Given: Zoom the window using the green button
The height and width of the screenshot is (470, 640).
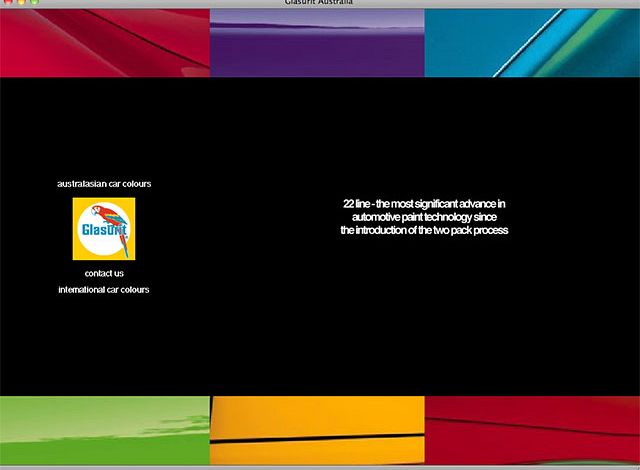Looking at the screenshot, I should click(x=35, y=3).
